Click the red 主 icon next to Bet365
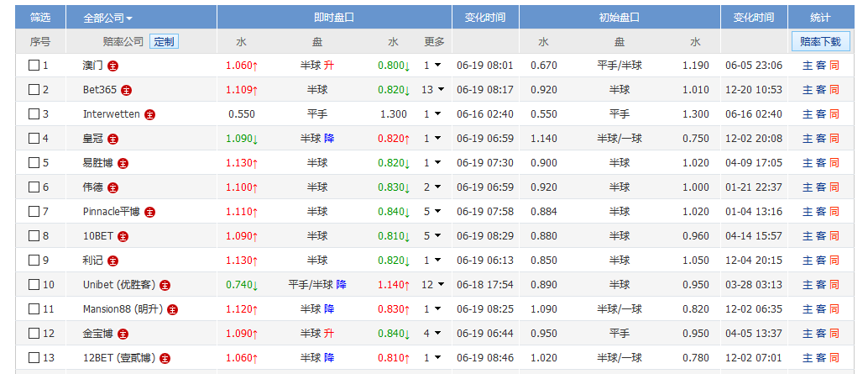The image size is (868, 374). click(126, 90)
